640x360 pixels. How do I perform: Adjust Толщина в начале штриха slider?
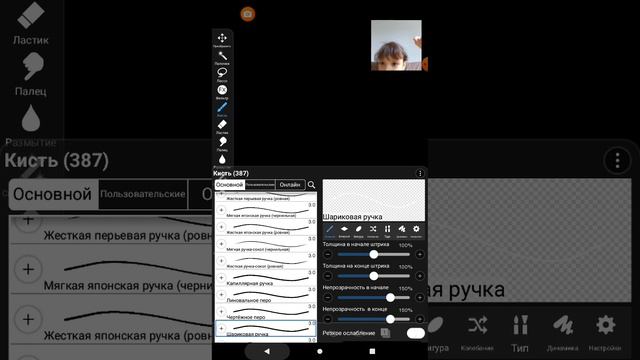coord(373,254)
